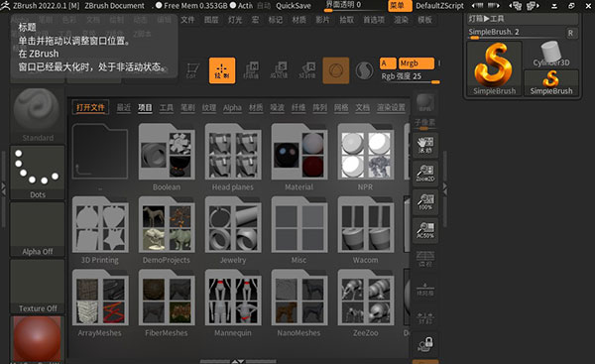The image size is (595, 364).
Task: Open the parent folder in lightbox
Action: click(x=100, y=151)
